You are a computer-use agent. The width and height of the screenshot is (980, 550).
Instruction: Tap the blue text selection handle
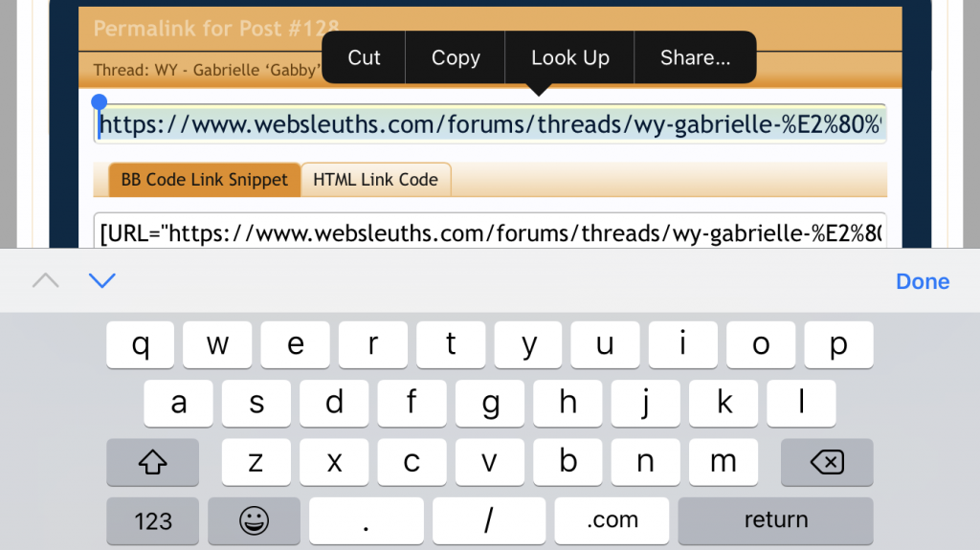pyautogui.click(x=99, y=103)
